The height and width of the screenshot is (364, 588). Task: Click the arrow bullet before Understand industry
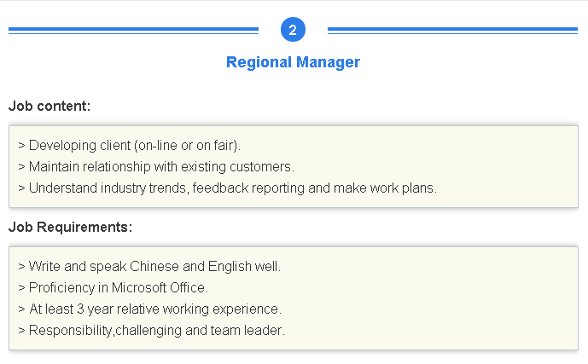pos(21,188)
